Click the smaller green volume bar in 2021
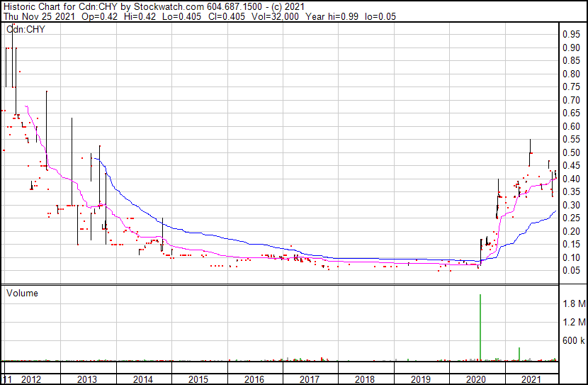The width and height of the screenshot is (588, 385). 519,353
